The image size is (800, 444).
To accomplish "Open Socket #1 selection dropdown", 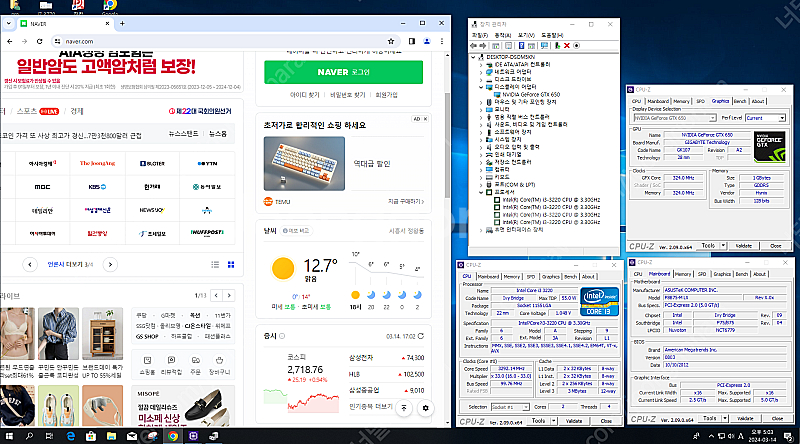I will [525, 407].
